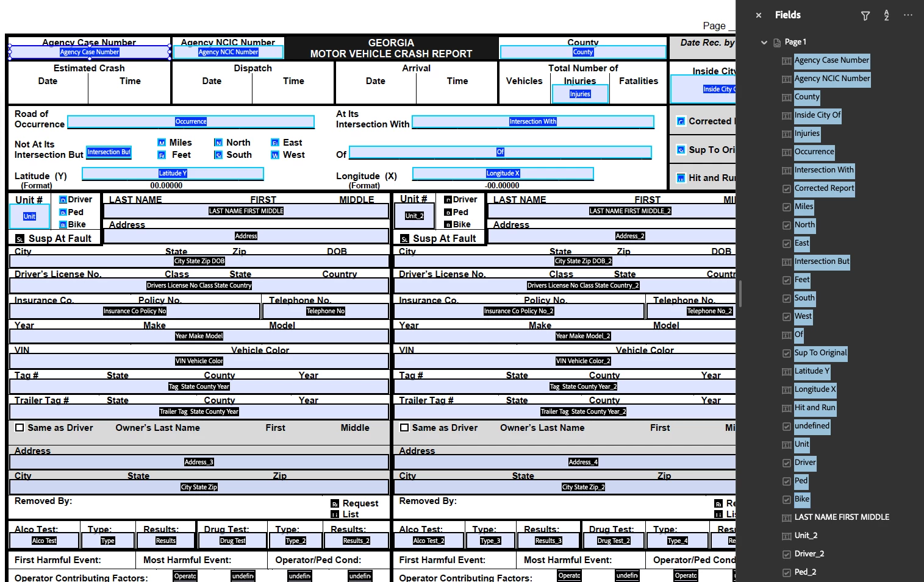Screen dimensions: 924x582
Task: Click text field icon beside Intersection With
Action: (x=787, y=171)
